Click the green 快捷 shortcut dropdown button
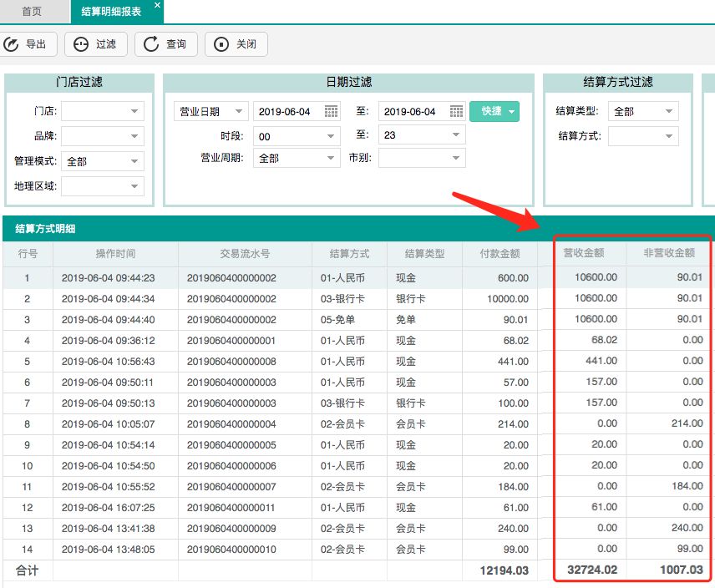715x588 pixels. coord(494,111)
